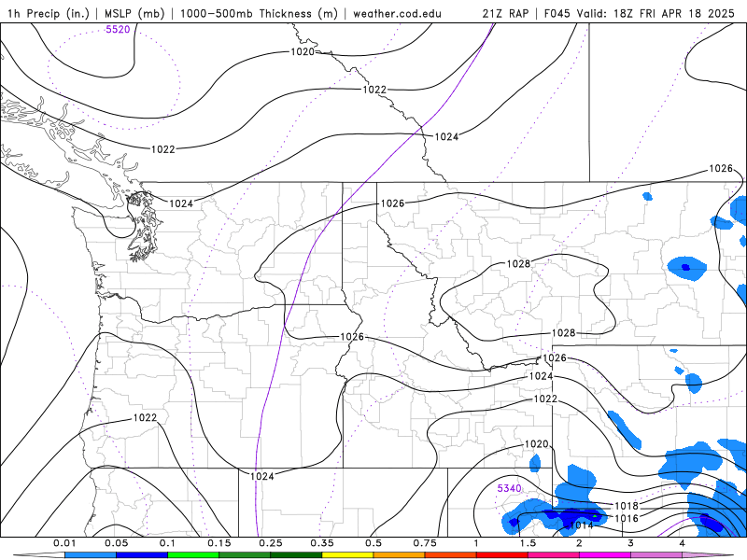Click the purple 5520 thickness label
The width and height of the screenshot is (747, 560).
(x=118, y=30)
